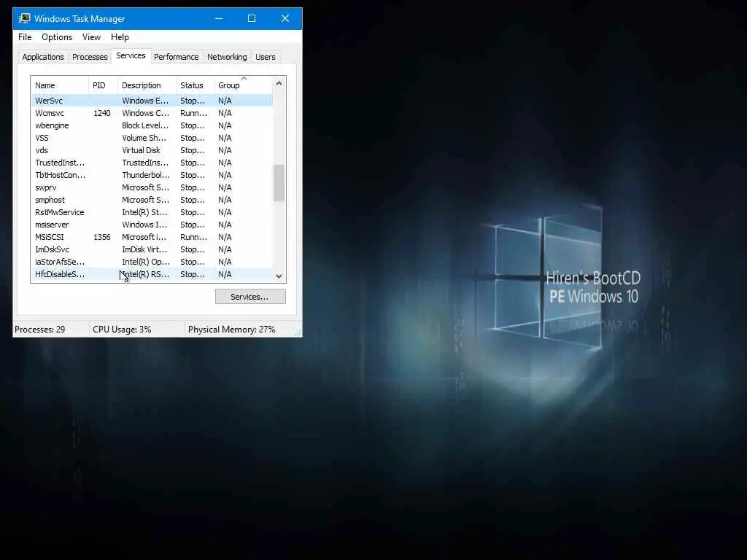The image size is (747, 560).
Task: Click the Task Manager title bar icon
Action: [24, 18]
